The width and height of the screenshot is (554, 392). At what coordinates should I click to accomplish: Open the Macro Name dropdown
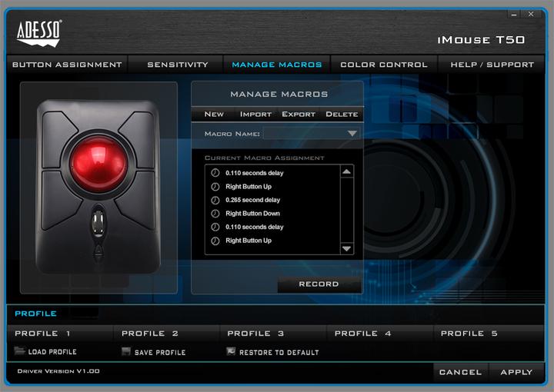(352, 134)
